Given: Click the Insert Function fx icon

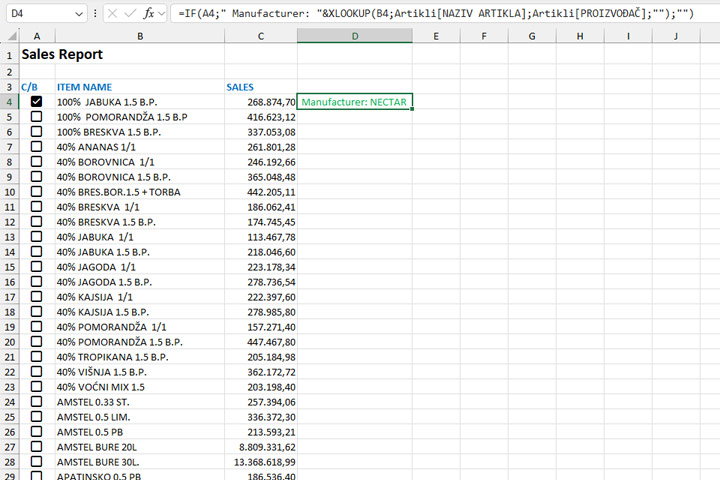Looking at the screenshot, I should coord(148,14).
